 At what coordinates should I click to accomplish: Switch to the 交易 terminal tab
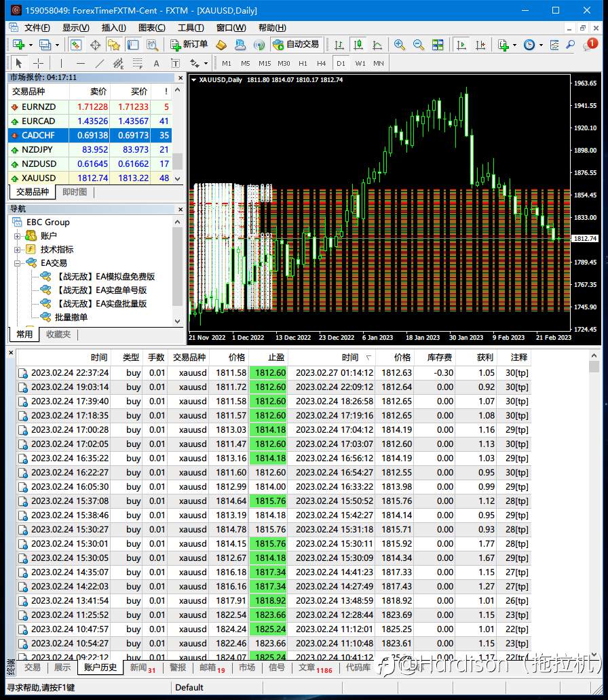(33, 667)
